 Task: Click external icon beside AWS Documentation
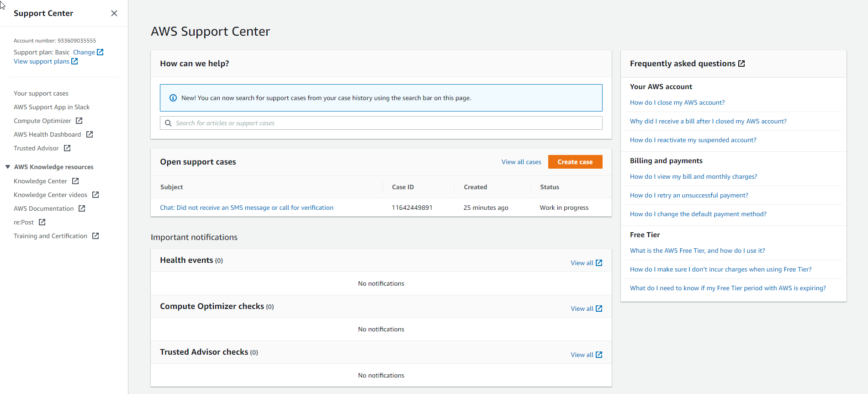pyautogui.click(x=82, y=208)
